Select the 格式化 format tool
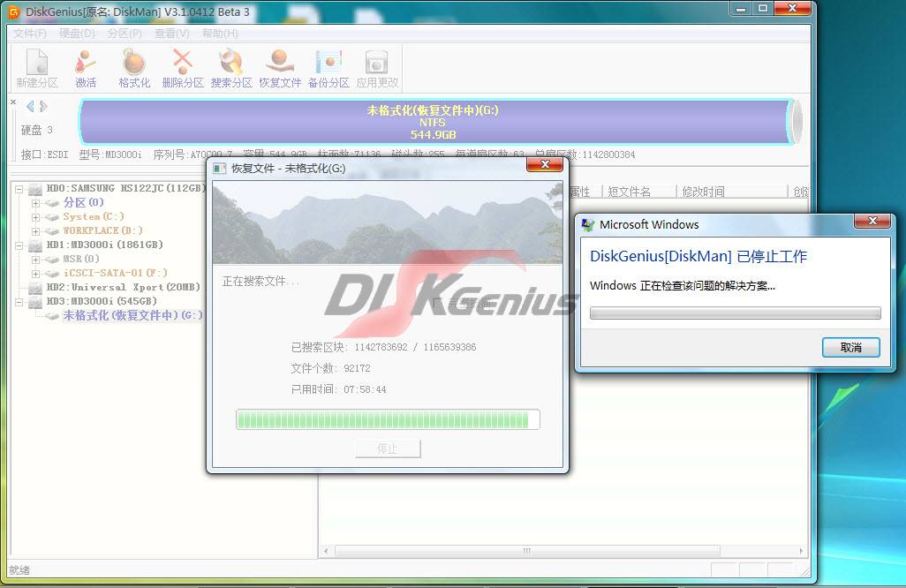Image resolution: width=906 pixels, height=588 pixels. pos(134,68)
